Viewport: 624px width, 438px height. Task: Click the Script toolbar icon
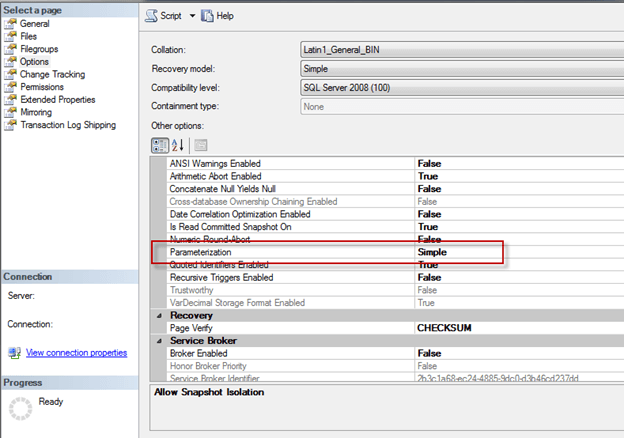(151, 16)
